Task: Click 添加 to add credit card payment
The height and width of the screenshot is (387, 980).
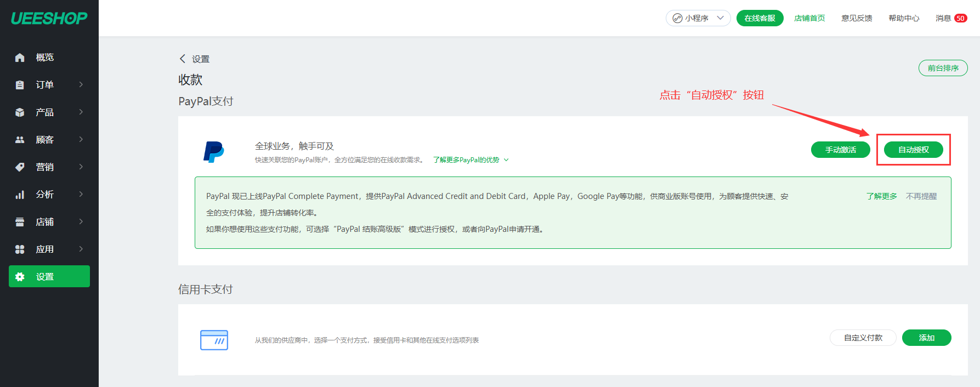Action: point(926,338)
